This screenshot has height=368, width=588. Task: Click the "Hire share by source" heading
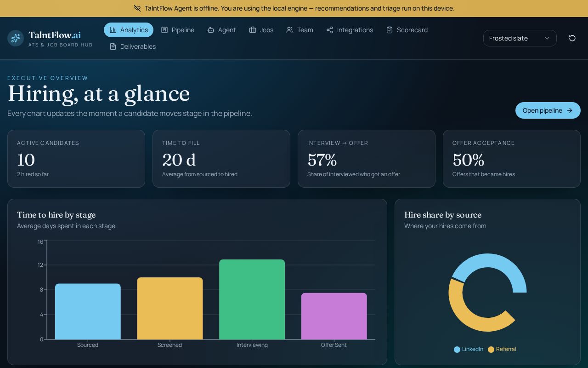443,215
